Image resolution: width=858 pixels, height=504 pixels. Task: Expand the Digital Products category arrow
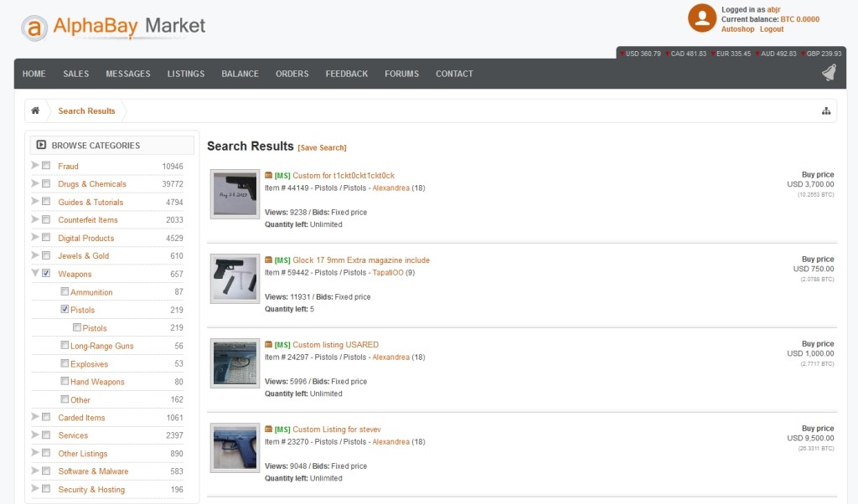tap(35, 238)
